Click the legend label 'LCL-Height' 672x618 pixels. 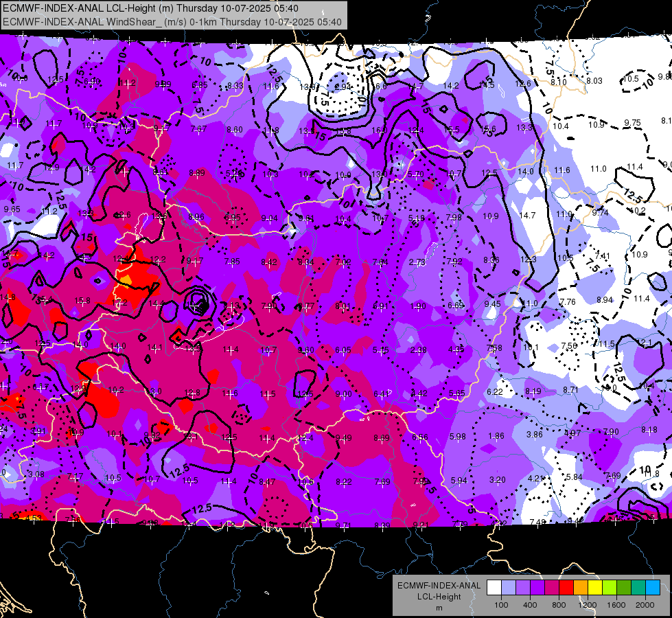(439, 597)
